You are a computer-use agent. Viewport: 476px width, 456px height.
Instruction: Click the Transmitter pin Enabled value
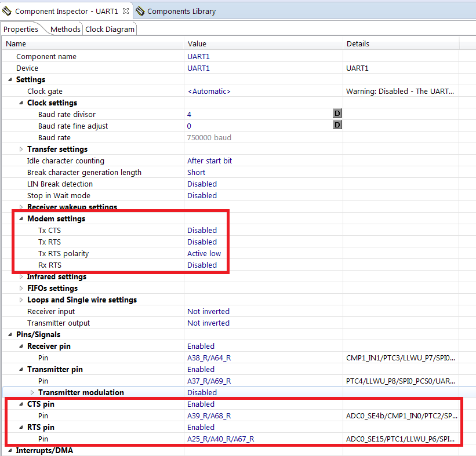coord(201,369)
